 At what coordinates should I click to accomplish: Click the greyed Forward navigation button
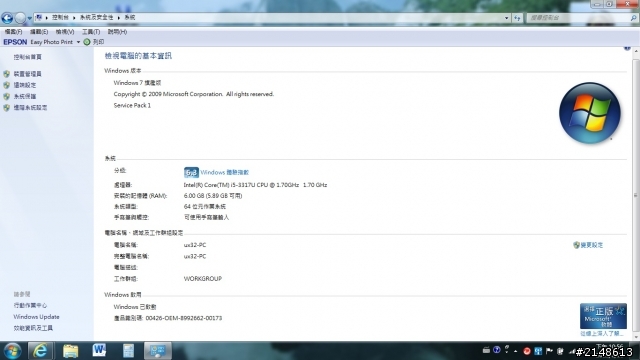point(20,18)
